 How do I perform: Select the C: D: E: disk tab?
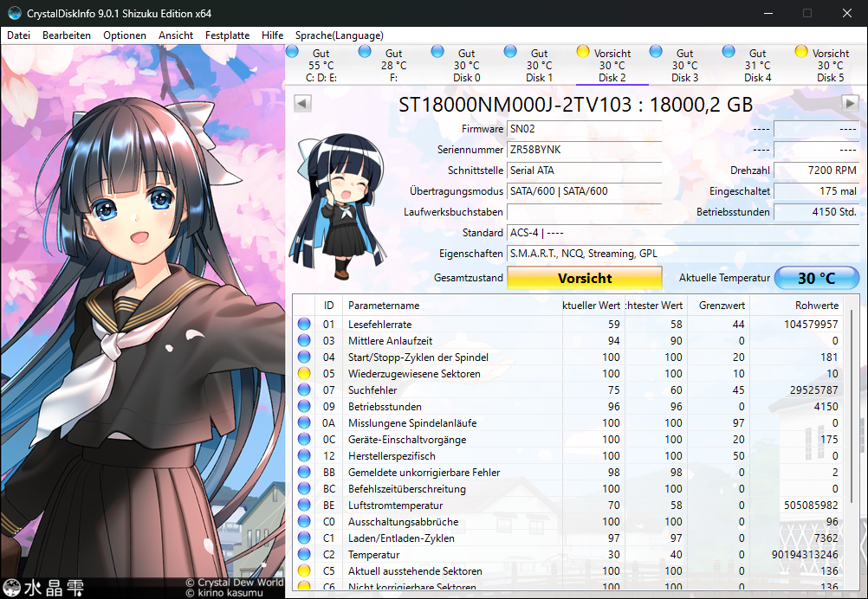coord(321,65)
